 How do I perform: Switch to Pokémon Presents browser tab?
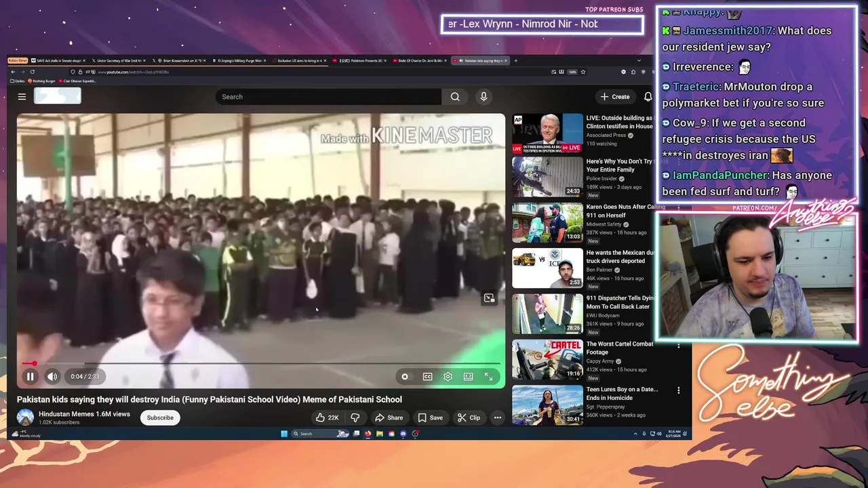point(359,60)
